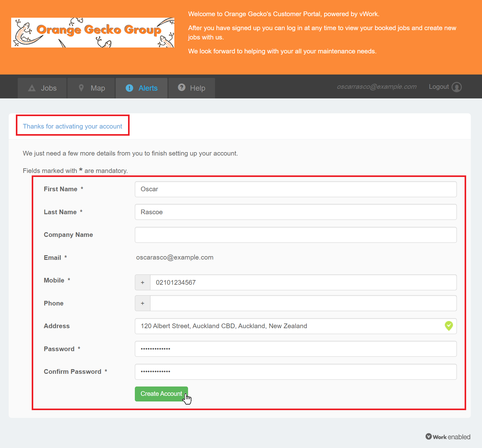
Task: Click the green location verified pin icon
Action: 449,326
